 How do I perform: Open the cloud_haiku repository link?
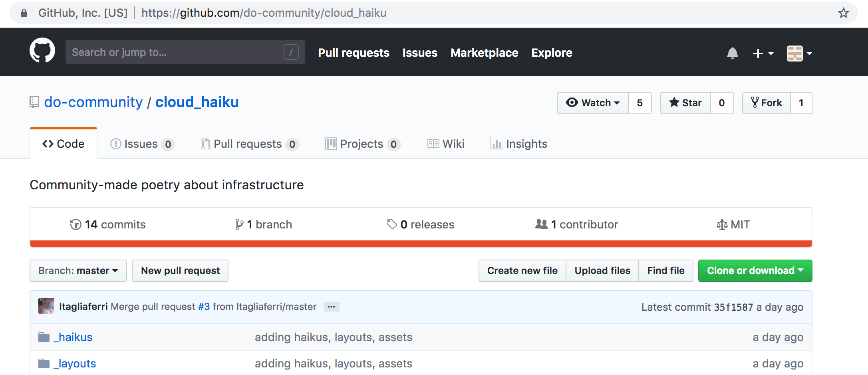click(x=197, y=102)
